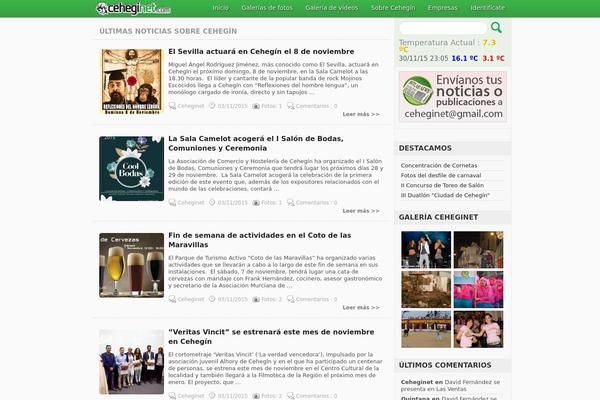The height and width of the screenshot is (400, 600).
Task: Click camera Fotos icon under El Sevilla article
Action: [x=256, y=106]
